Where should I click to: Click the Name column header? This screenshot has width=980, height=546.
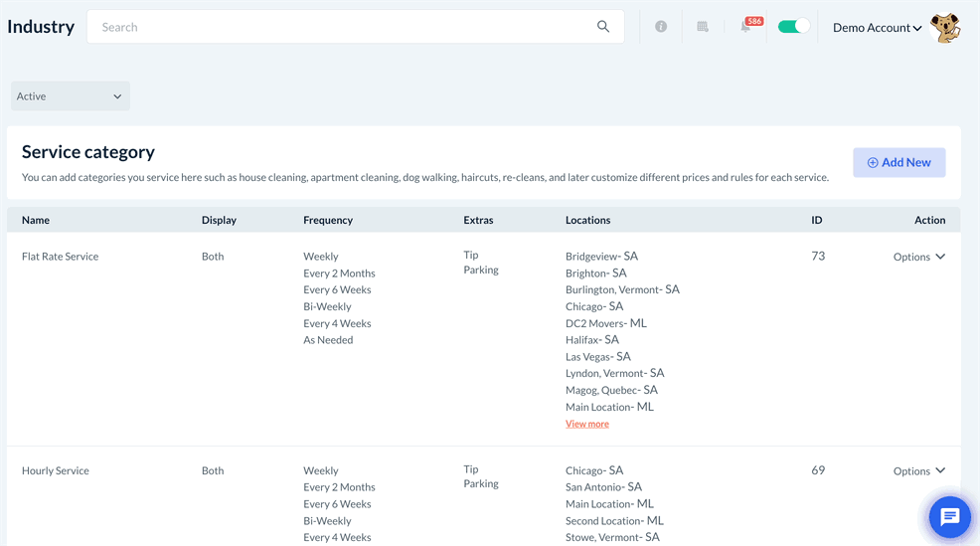pyautogui.click(x=36, y=220)
